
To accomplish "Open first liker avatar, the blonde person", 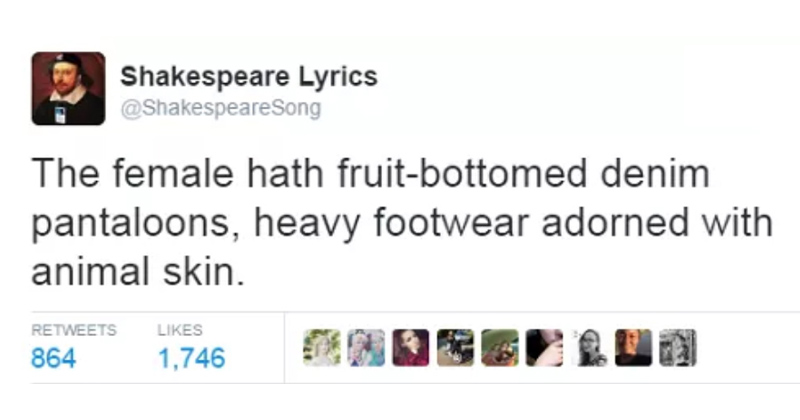I will tap(322, 347).
